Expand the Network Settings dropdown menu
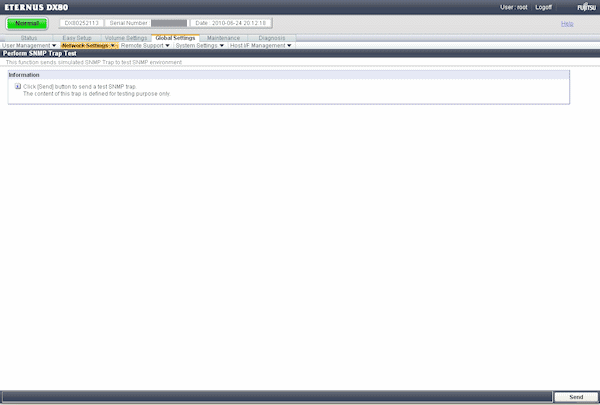The image size is (600, 405). [88, 46]
